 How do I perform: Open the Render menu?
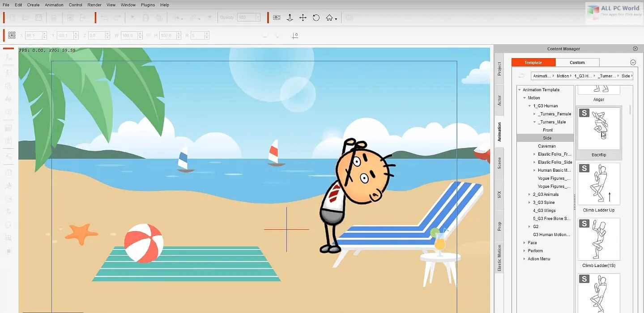click(x=94, y=5)
